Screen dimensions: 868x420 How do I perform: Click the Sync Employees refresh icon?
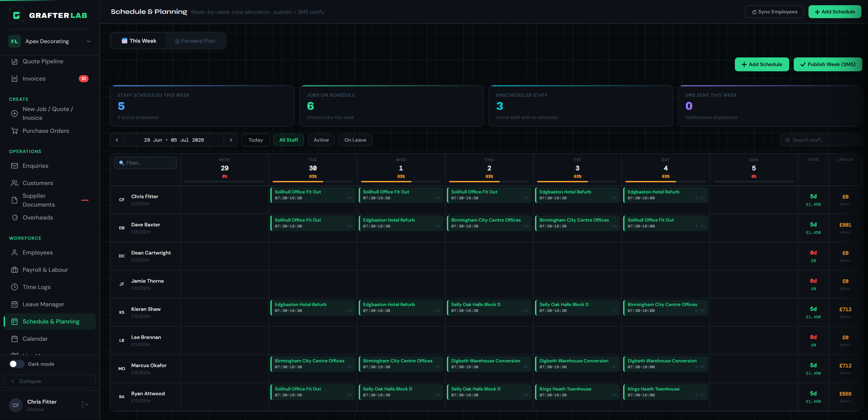tap(754, 12)
